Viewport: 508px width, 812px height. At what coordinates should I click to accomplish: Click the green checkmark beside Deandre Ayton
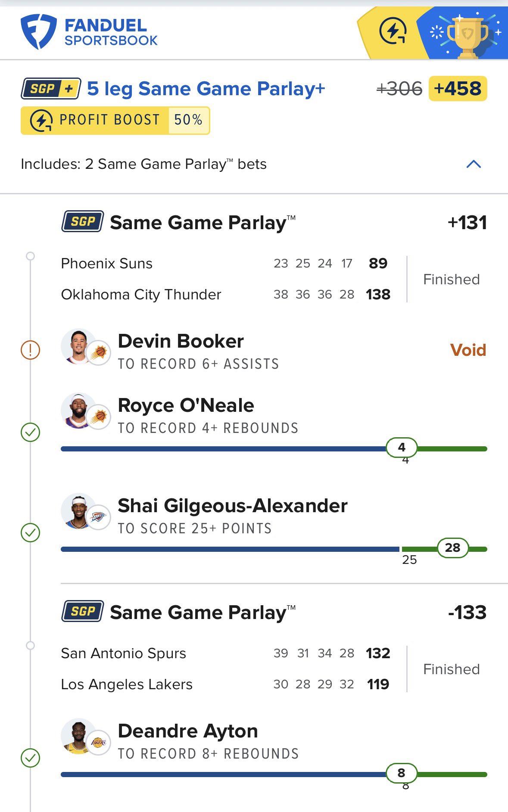[30, 758]
